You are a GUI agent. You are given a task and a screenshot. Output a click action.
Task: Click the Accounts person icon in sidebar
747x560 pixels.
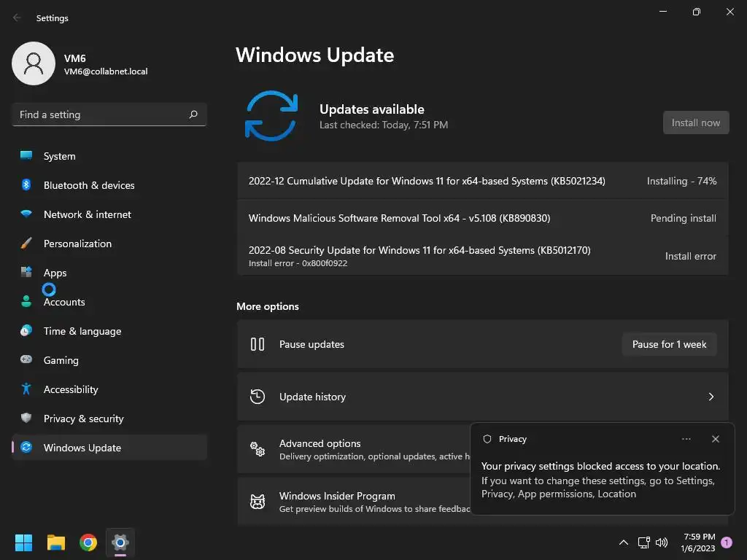coord(26,301)
